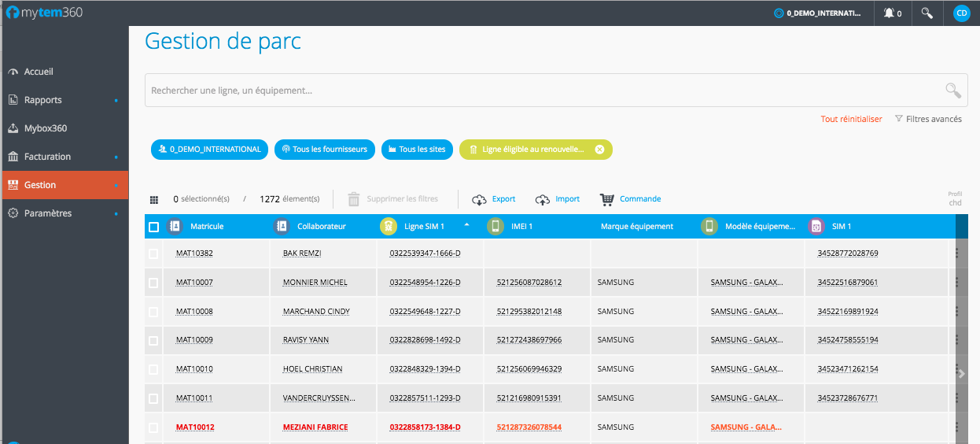Image resolution: width=980 pixels, height=444 pixels.
Task: Click the Import cloud upload icon
Action: pyautogui.click(x=543, y=199)
